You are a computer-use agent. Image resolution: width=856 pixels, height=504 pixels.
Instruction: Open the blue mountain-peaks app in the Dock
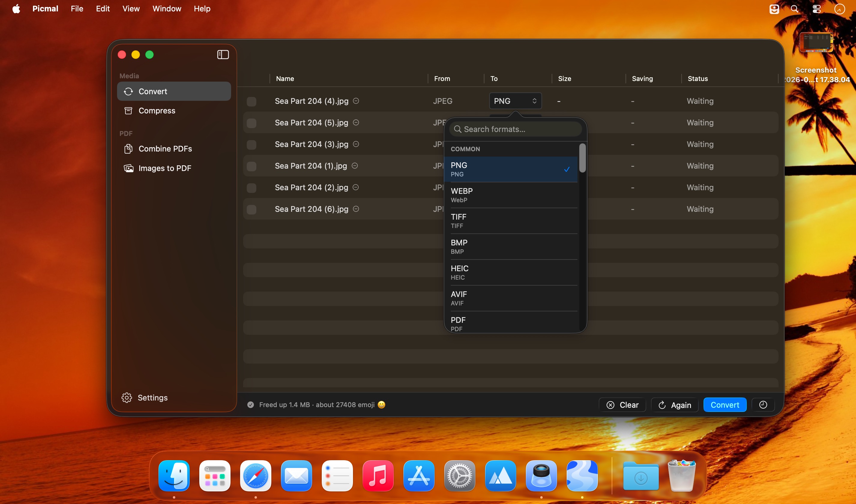coord(500,475)
